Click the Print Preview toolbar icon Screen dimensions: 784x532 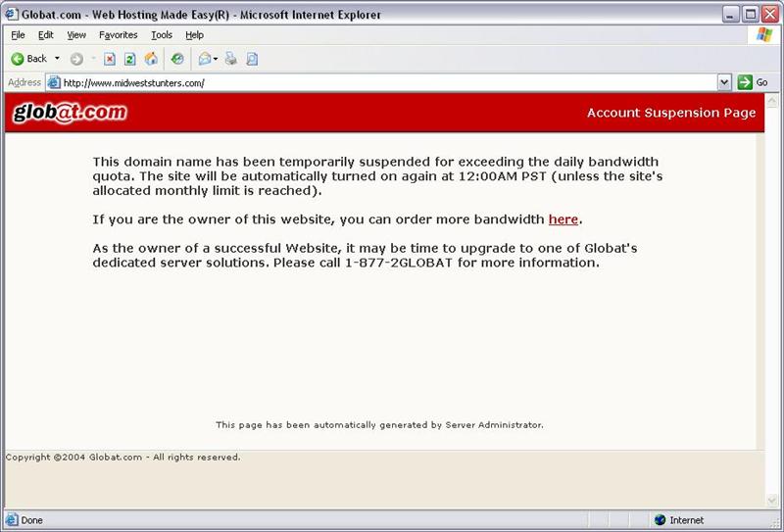pyautogui.click(x=252, y=59)
